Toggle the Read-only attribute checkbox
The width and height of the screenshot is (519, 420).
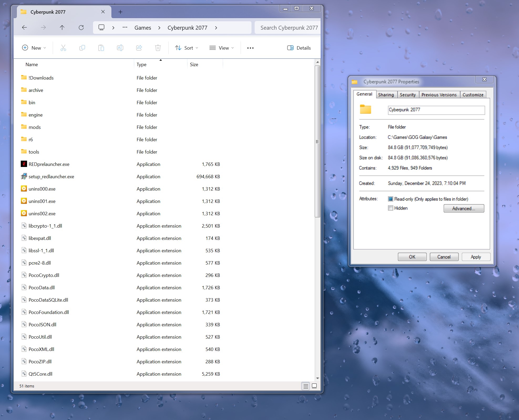tap(390, 199)
